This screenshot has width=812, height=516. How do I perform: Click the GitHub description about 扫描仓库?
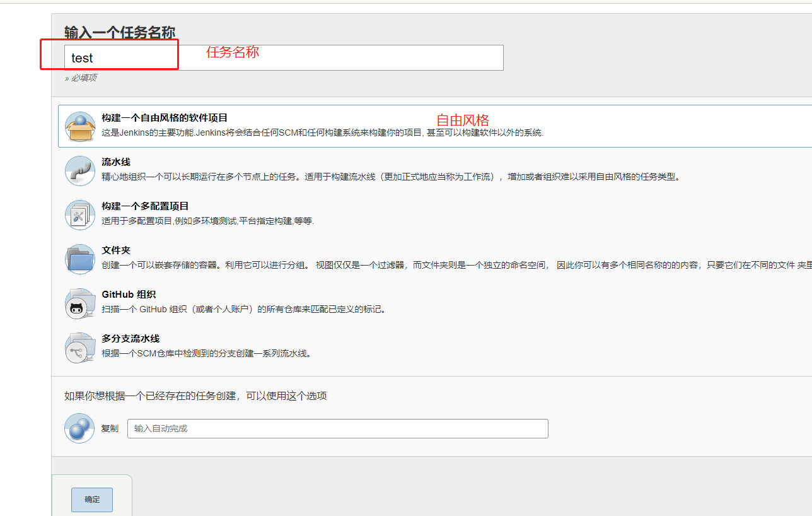coord(243,310)
